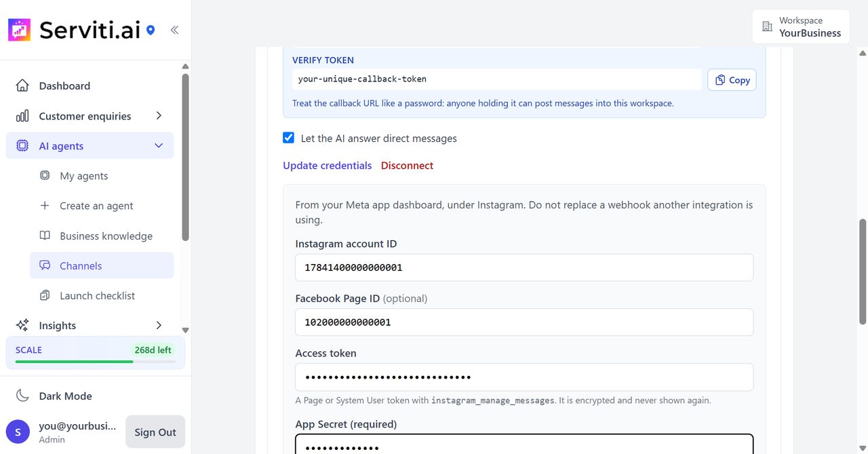
Task: Click the SCALE plan label
Action: [x=28, y=350]
